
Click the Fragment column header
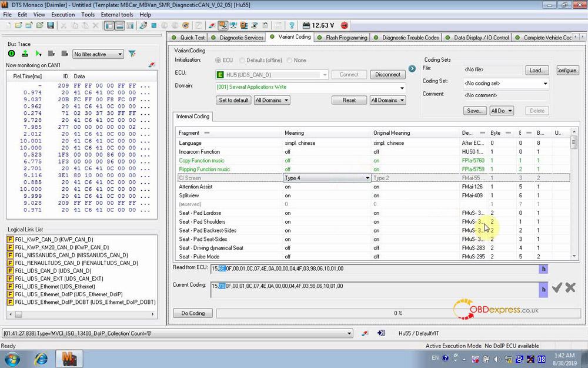229,133
